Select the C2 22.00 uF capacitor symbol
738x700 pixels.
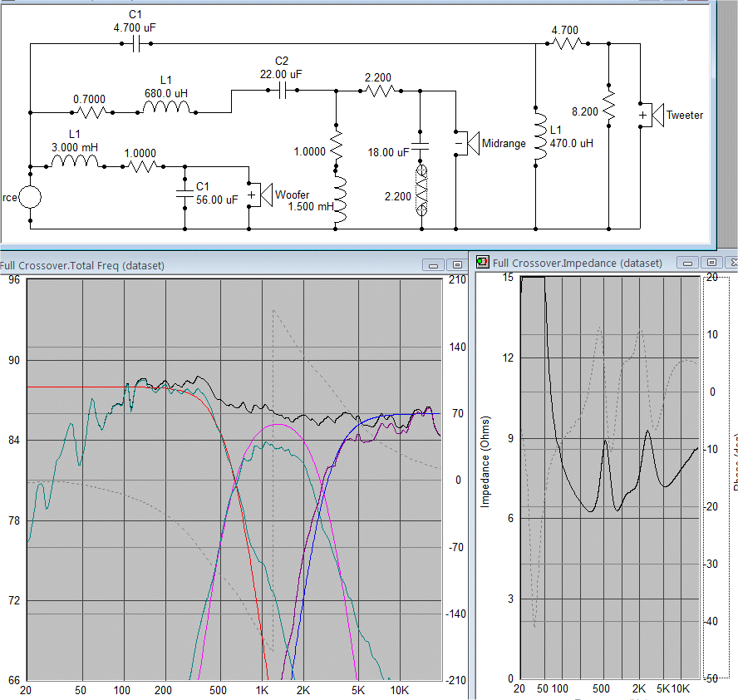coord(283,91)
